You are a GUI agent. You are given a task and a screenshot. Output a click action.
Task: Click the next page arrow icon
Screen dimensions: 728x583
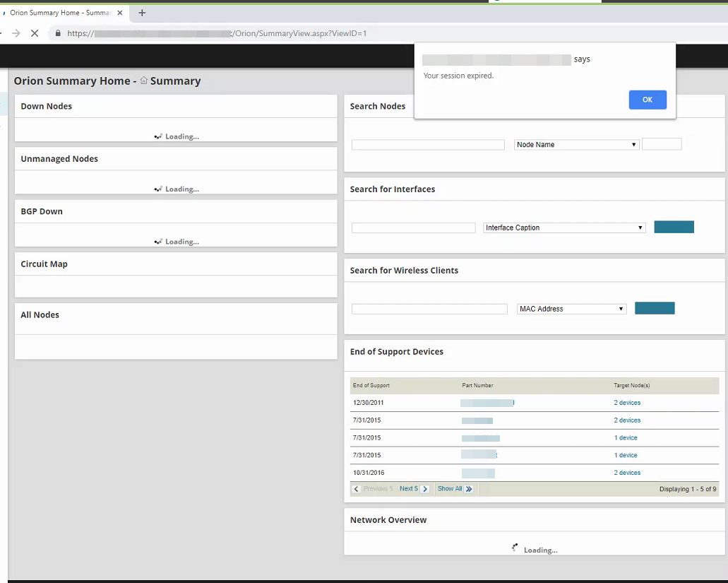(x=425, y=489)
